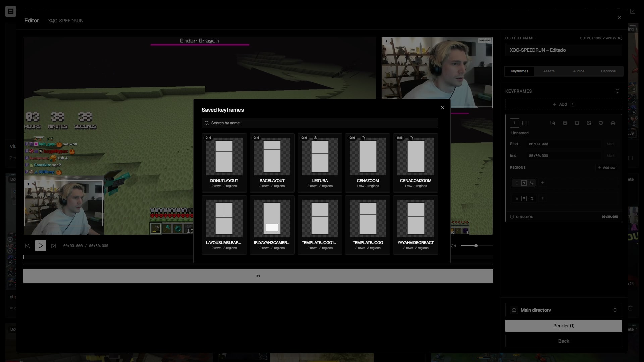Click the Add keyframe button

(563, 104)
